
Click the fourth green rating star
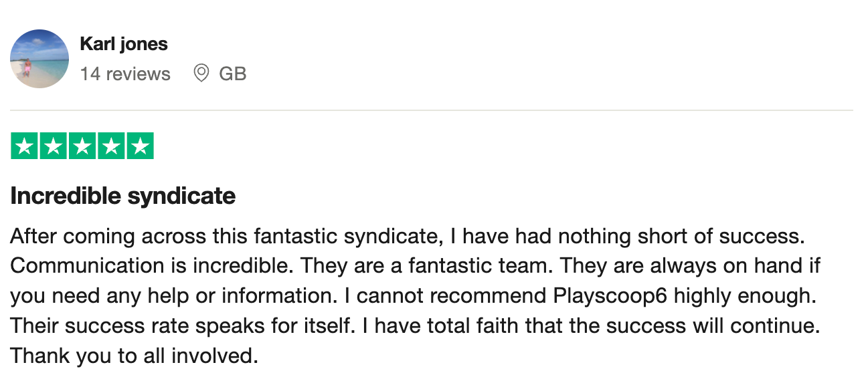coord(111,146)
